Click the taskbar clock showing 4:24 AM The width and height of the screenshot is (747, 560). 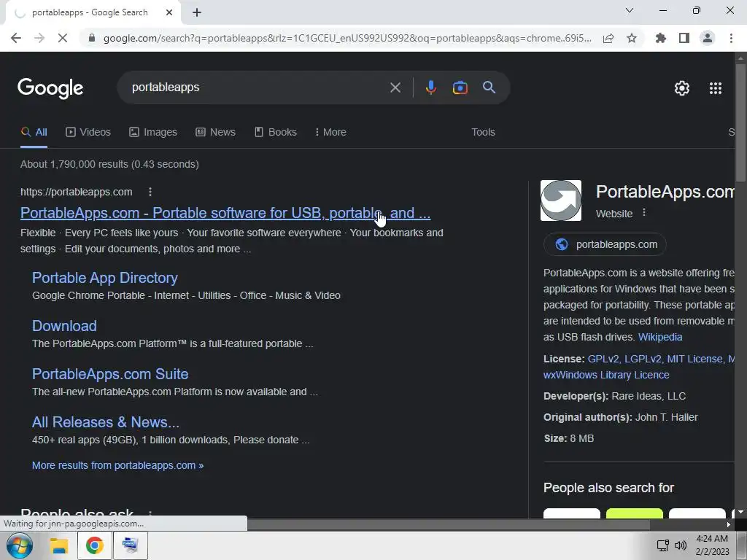tap(712, 545)
